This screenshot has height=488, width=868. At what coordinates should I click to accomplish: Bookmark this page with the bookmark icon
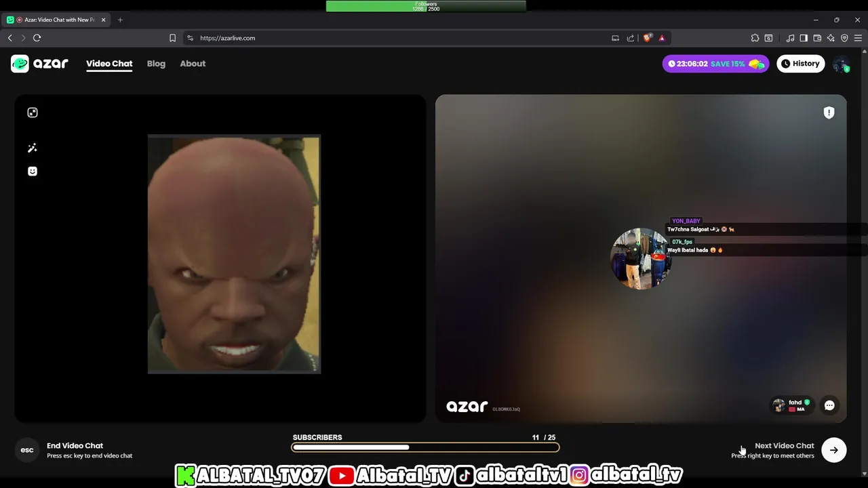click(172, 38)
